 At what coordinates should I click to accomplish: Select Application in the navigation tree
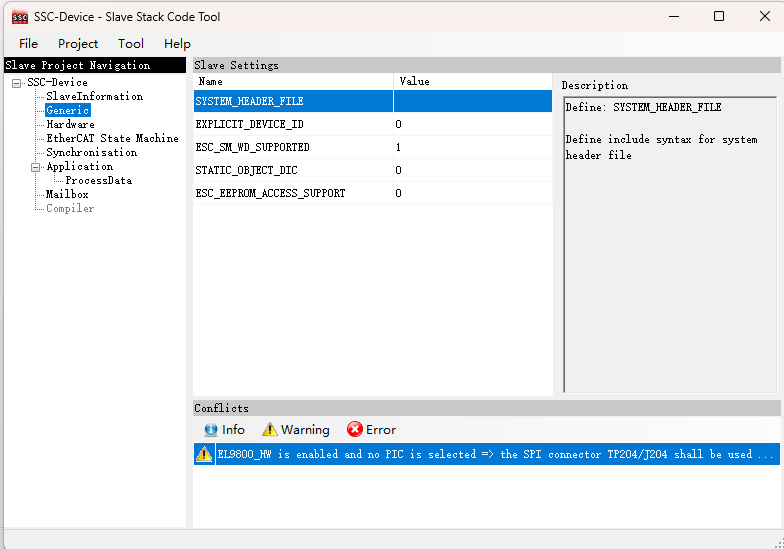point(80,166)
